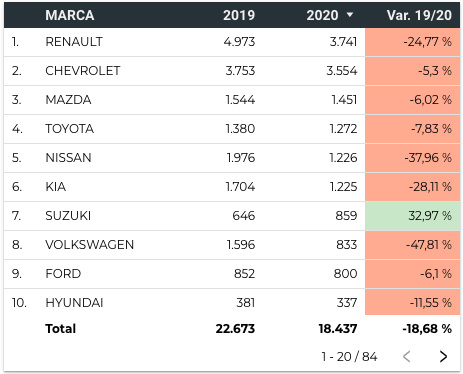Image resolution: width=463 pixels, height=374 pixels.
Task: Sort table by MARCA column header
Action: [70, 15]
